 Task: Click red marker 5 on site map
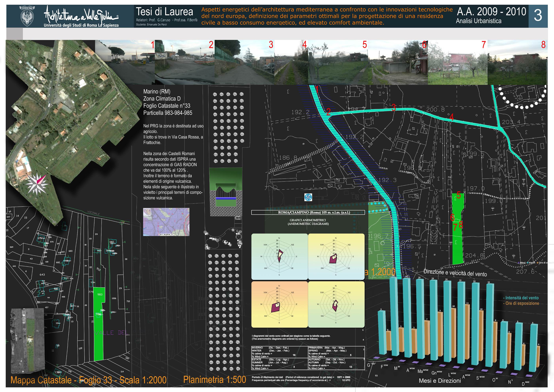point(459,195)
